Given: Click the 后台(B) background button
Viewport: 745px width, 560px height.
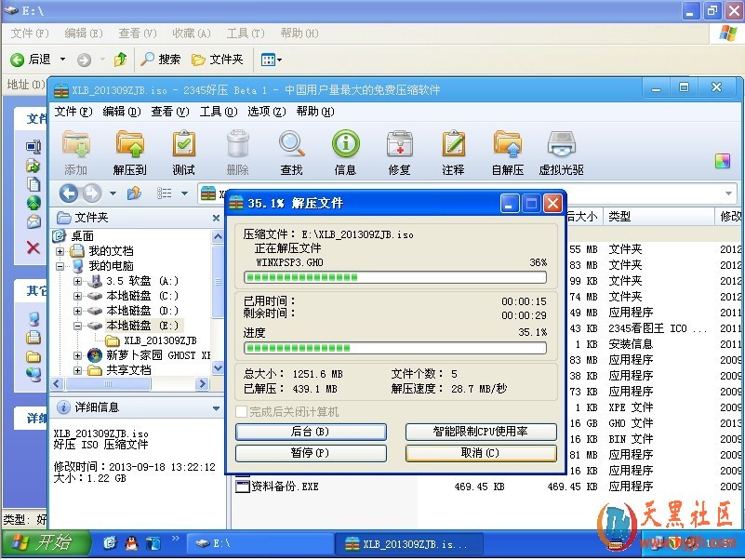Looking at the screenshot, I should 311,432.
